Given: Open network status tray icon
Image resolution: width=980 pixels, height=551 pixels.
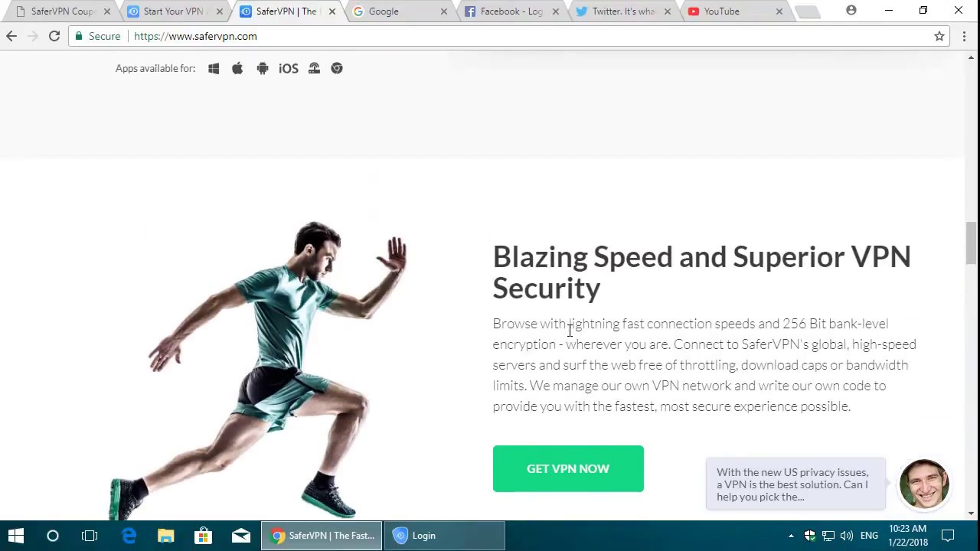Looking at the screenshot, I should coord(828,536).
